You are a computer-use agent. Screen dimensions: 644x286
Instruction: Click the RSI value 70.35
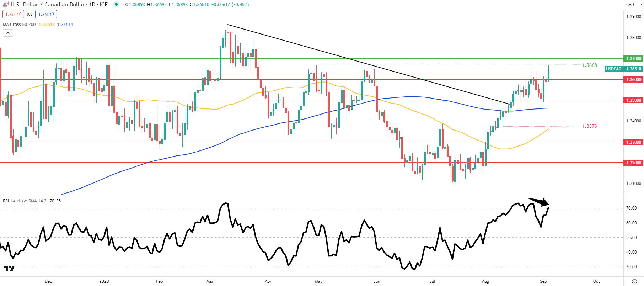click(55, 201)
